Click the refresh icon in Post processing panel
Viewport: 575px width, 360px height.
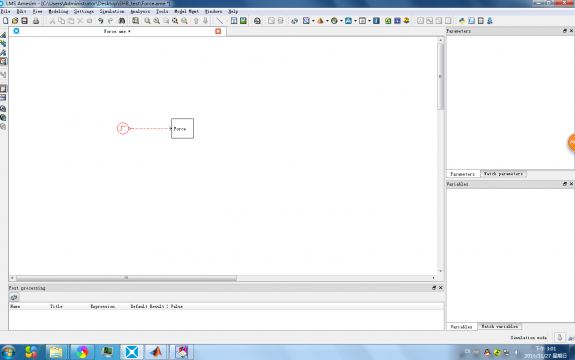click(14, 297)
